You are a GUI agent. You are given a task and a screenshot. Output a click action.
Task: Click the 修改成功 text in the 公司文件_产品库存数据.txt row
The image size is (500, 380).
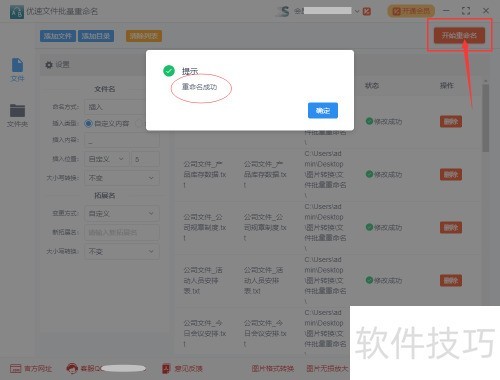click(x=388, y=174)
